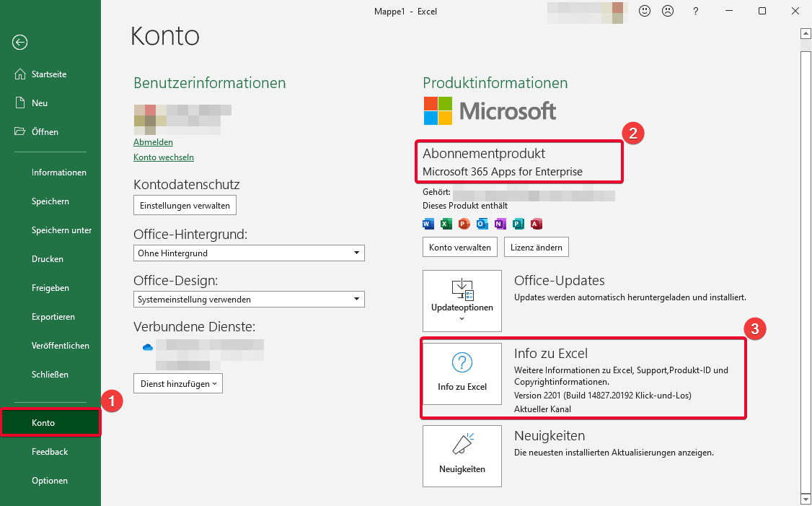Click the Öffnen folder icon
This screenshot has width=812, height=506.
pos(19,131)
